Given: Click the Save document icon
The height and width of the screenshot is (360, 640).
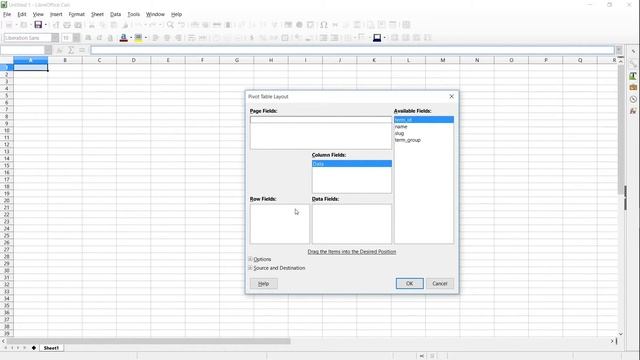Looking at the screenshot, I should tap(38, 25).
